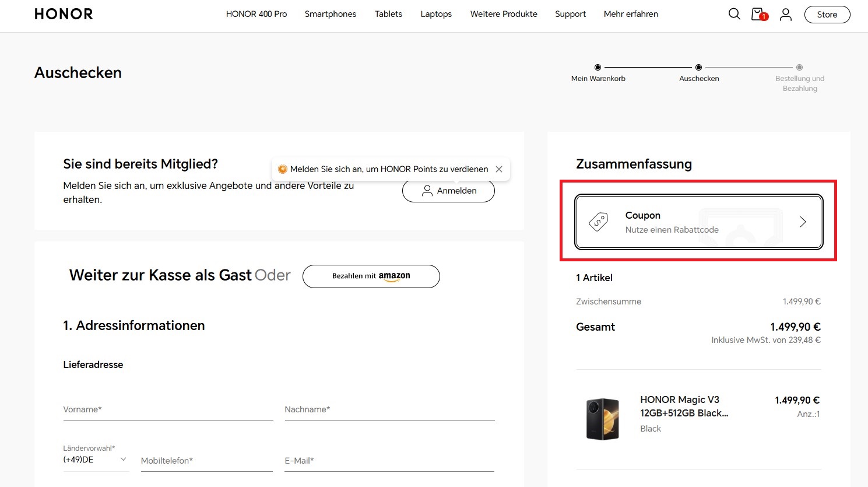Screen dimensions: 868x487
Task: Open the Ländervorwahl dropdown
Action: pyautogui.click(x=96, y=459)
